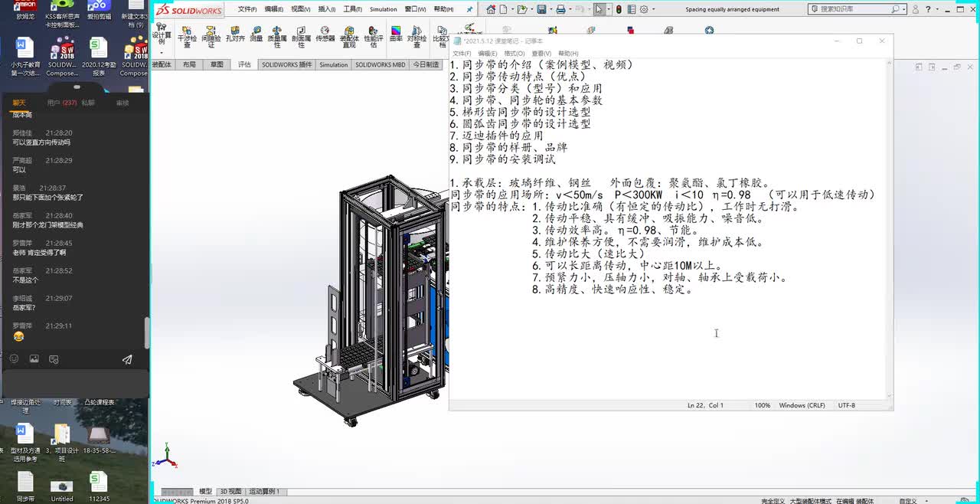The width and height of the screenshot is (980, 504).
Task: Expand the New document dropdown arrow
Action: point(512,9)
